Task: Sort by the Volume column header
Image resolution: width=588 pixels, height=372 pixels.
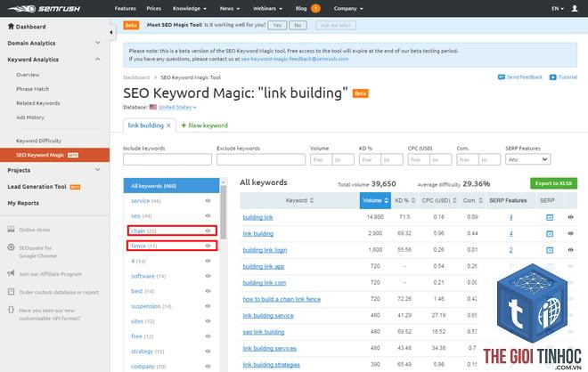Action: [x=375, y=200]
